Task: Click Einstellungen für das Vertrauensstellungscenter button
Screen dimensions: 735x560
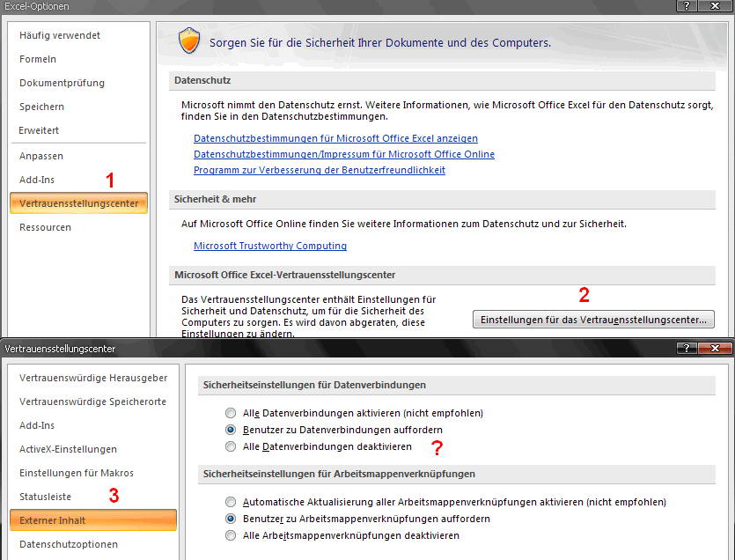Action: click(593, 320)
